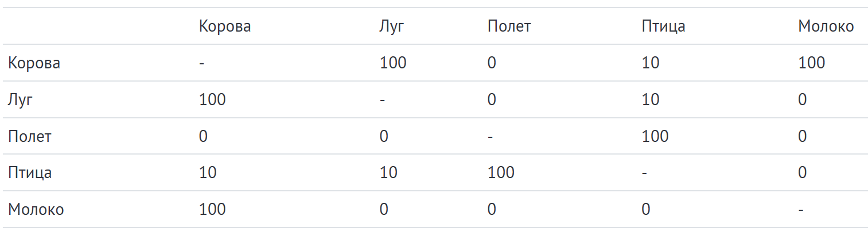
Task: Select the Полет column header
Action: [509, 26]
